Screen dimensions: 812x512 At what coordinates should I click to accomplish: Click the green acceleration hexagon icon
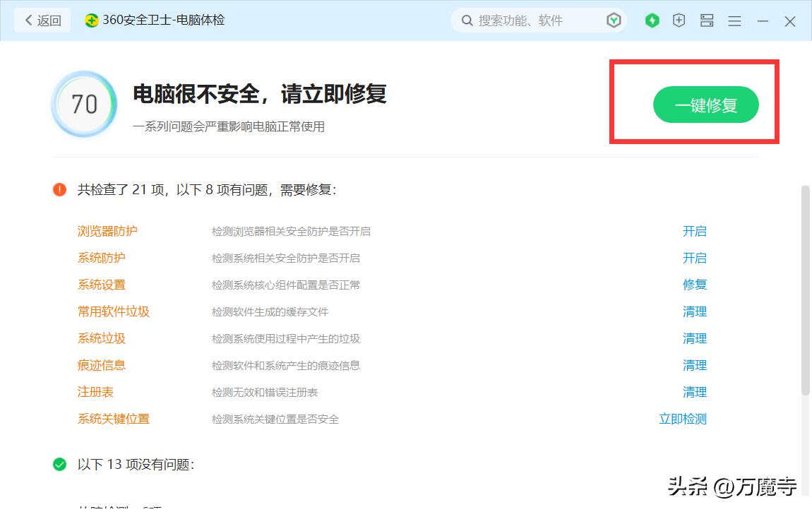click(651, 20)
